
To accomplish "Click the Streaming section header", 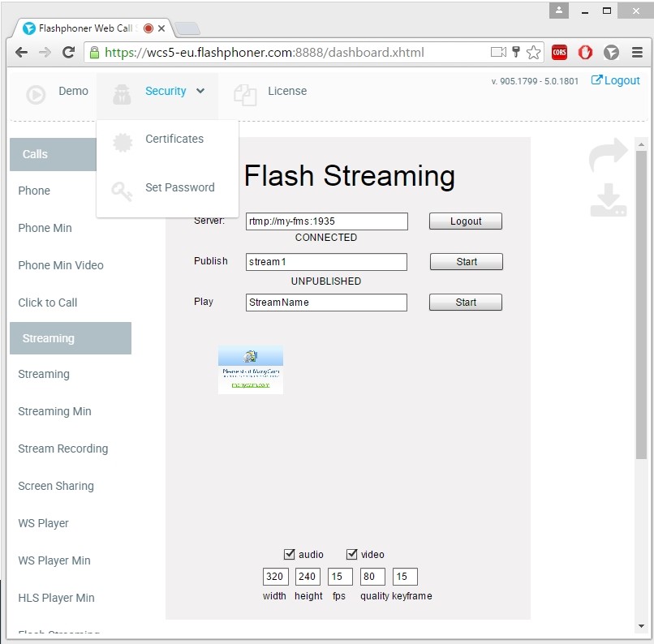I will click(x=71, y=338).
